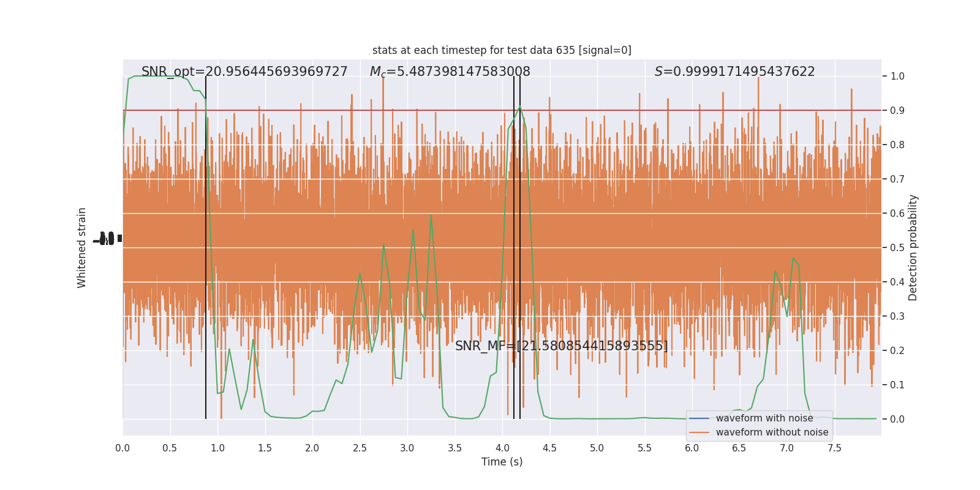Click the SNR_MF=[21.580854415893555] annotation
Viewport: 980px width, 490px height.
tap(562, 346)
